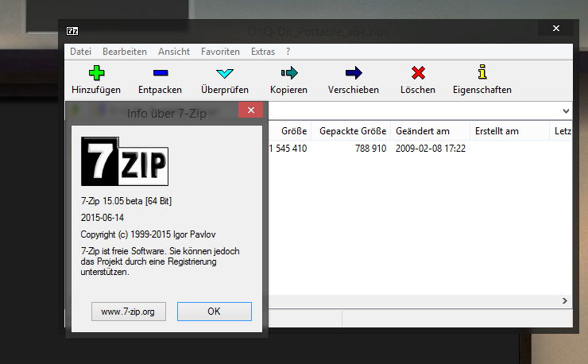This screenshot has height=364, width=588.
Task: Click the Copyright Igor Pavlov line
Action: click(x=148, y=234)
